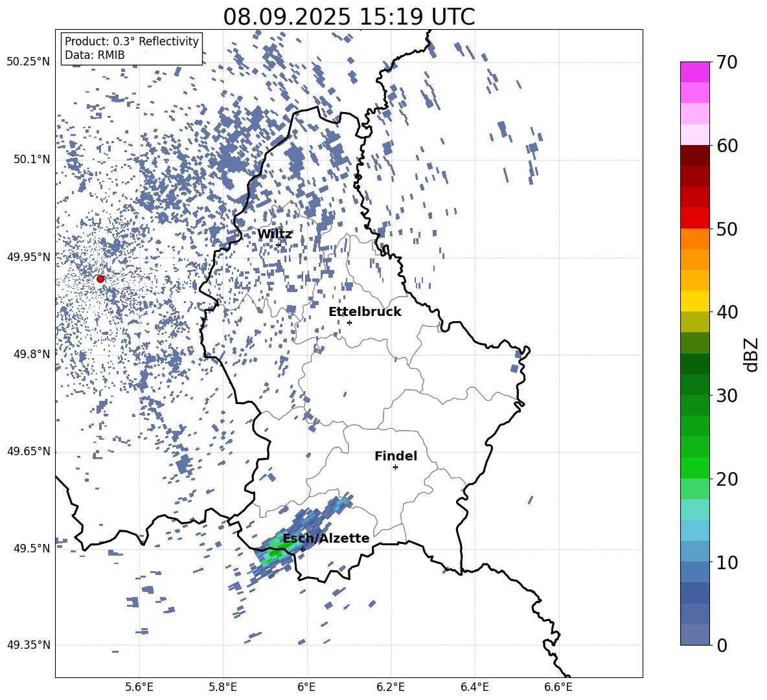This screenshot has height=700, width=767.
Task: Click the colorbar tick label 30
Action: 727,396
